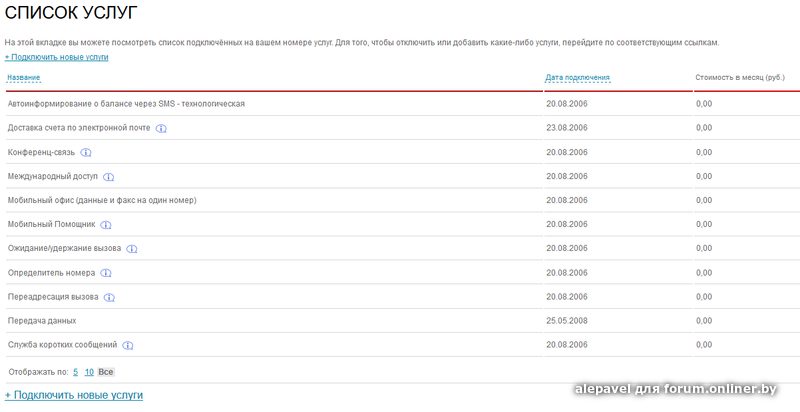Click bottom Подключить новые услуги link
The image size is (800, 412).
74,395
